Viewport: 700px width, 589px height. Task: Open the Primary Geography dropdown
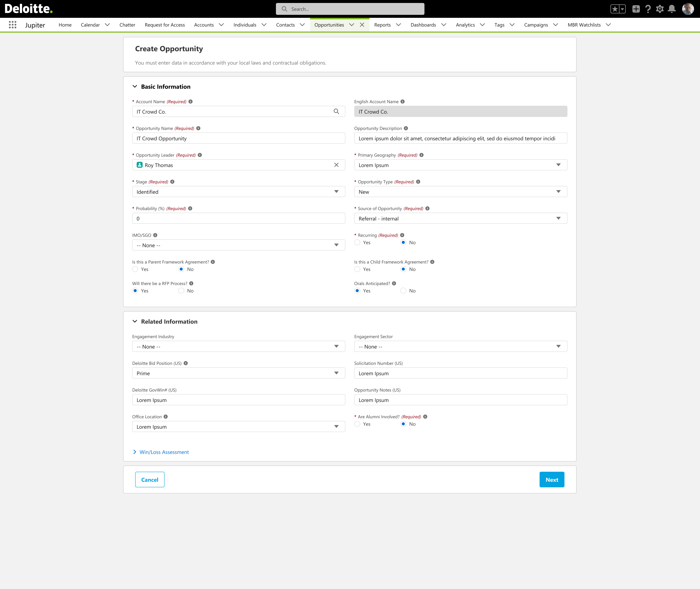point(460,165)
